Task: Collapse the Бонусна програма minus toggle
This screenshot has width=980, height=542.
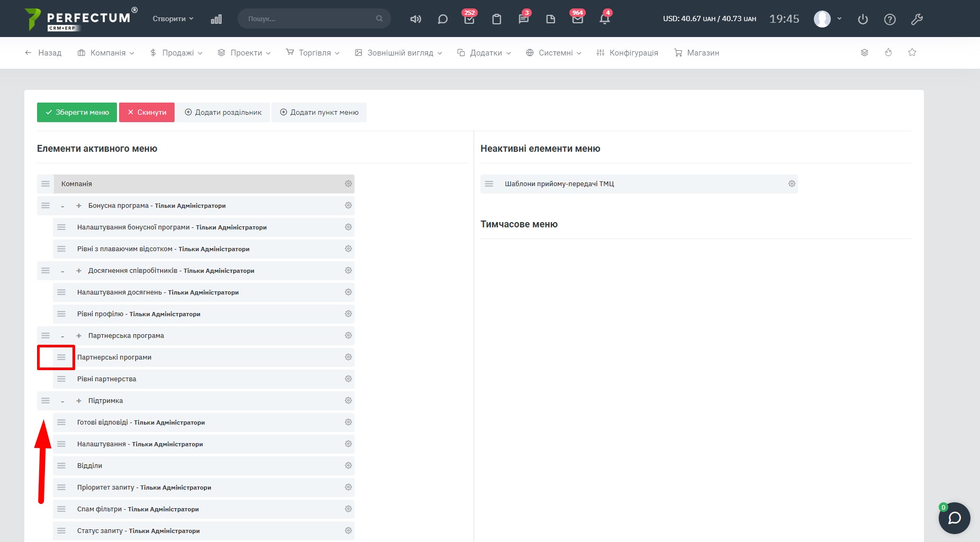Action: pyautogui.click(x=62, y=206)
